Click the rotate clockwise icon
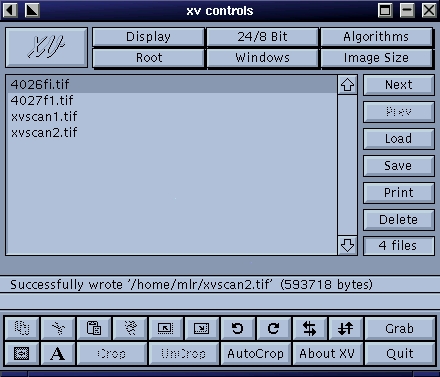Image resolution: width=440 pixels, height=377 pixels. click(274, 328)
